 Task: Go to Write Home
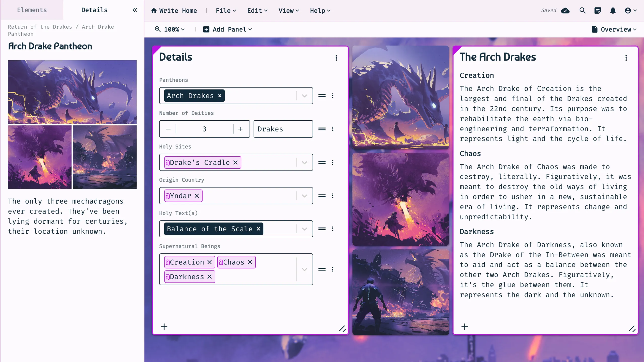click(174, 11)
